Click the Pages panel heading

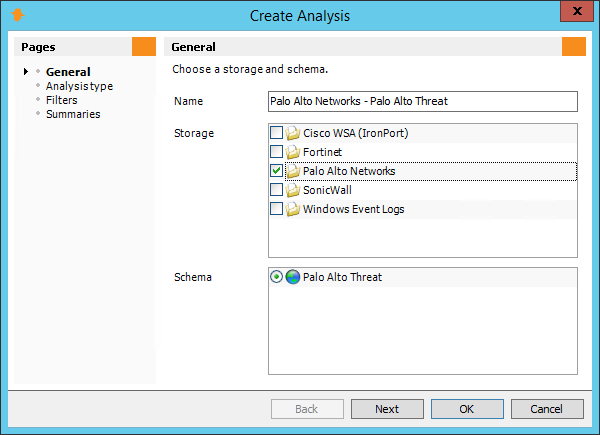[x=38, y=47]
